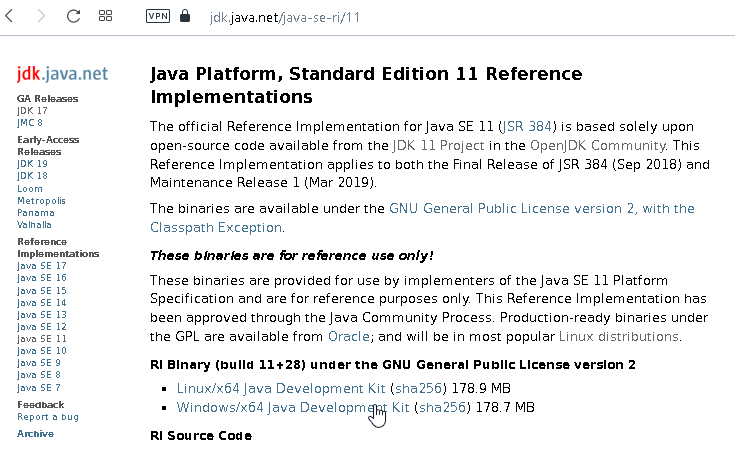Open the JMC 8 release link
The height and width of the screenshot is (452, 735).
pyautogui.click(x=30, y=123)
